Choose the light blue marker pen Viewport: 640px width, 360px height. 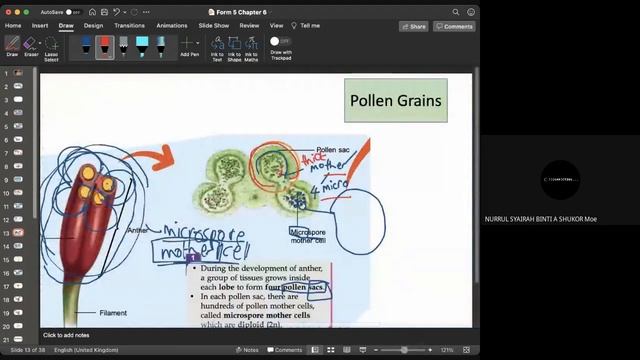pos(161,46)
